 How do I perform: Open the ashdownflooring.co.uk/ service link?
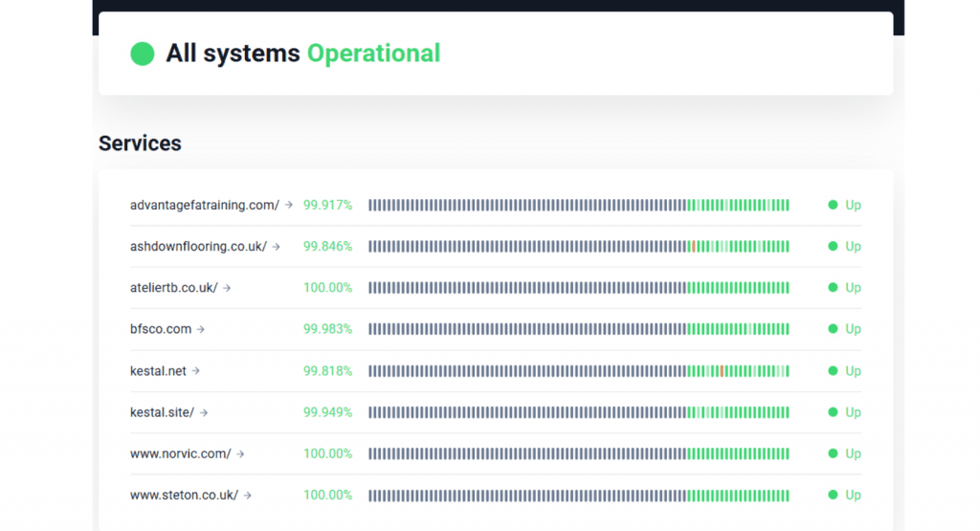click(198, 247)
